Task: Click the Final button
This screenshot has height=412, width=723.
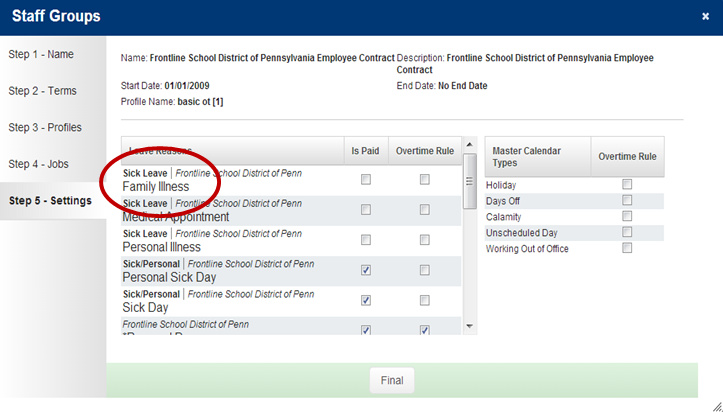Action: point(392,381)
